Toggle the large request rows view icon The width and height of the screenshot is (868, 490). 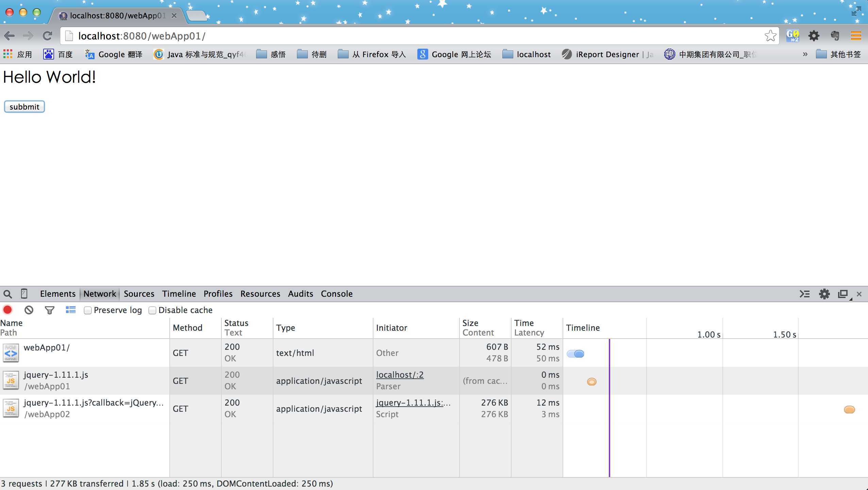tap(71, 310)
